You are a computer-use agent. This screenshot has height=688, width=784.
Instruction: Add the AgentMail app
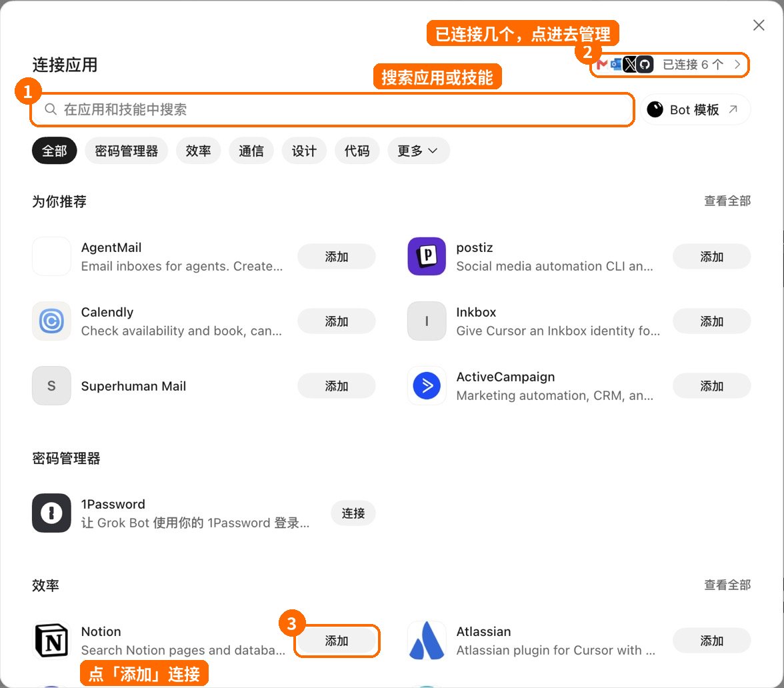337,257
